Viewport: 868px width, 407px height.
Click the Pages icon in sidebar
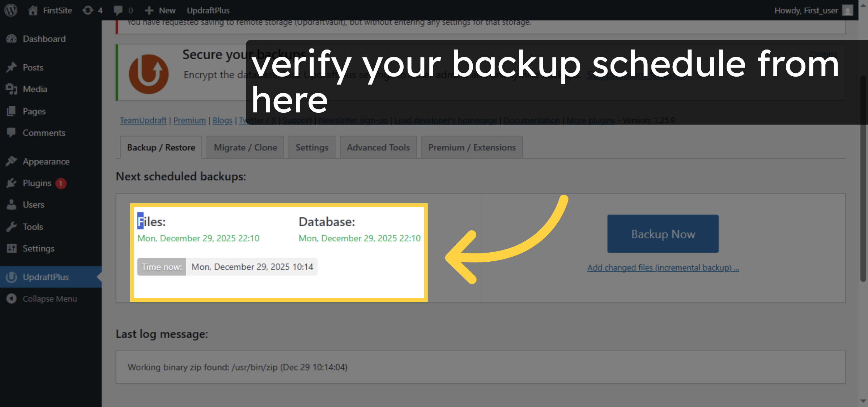click(11, 111)
